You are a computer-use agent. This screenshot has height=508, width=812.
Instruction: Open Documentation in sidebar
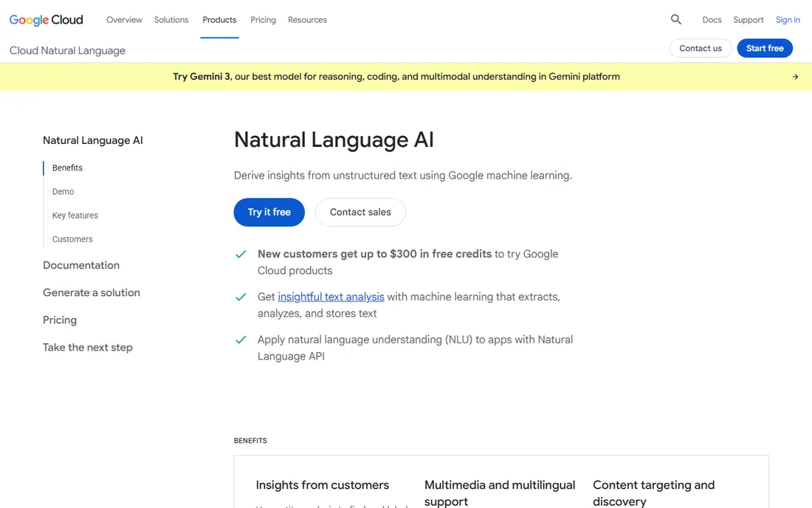[81, 265]
